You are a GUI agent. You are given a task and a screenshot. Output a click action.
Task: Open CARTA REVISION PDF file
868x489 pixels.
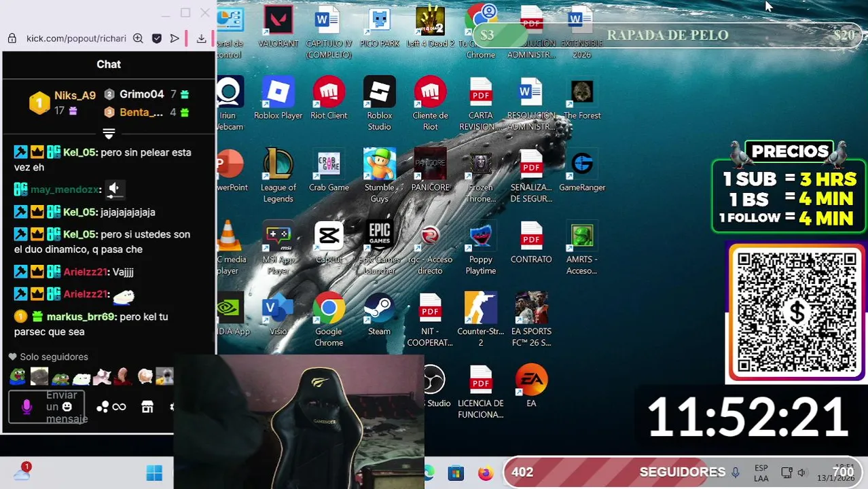(x=481, y=105)
